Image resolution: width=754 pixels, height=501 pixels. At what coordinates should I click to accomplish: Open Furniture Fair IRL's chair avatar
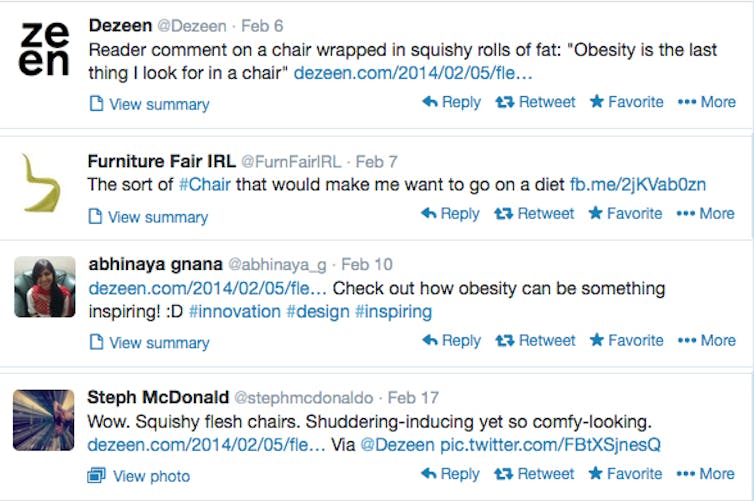click(x=44, y=183)
